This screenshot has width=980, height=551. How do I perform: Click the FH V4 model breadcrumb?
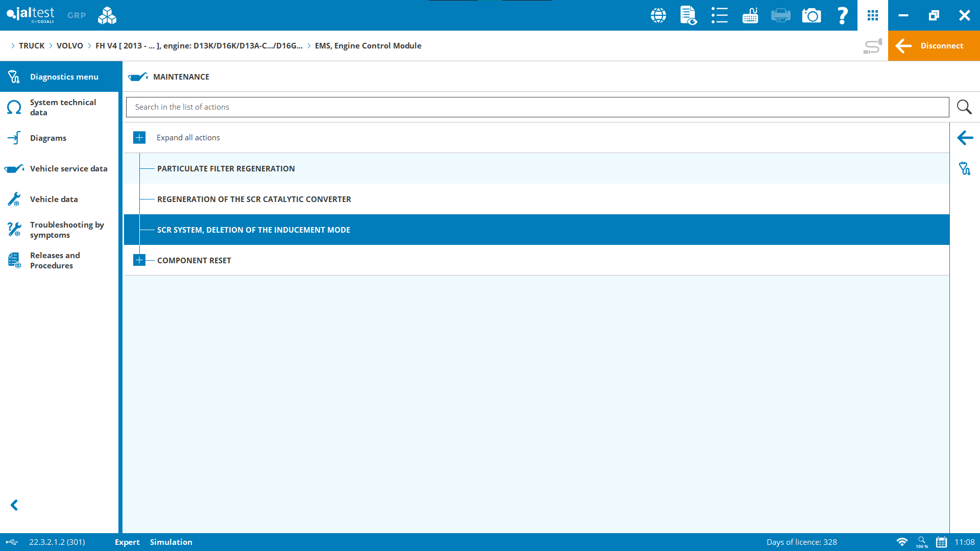coord(199,46)
